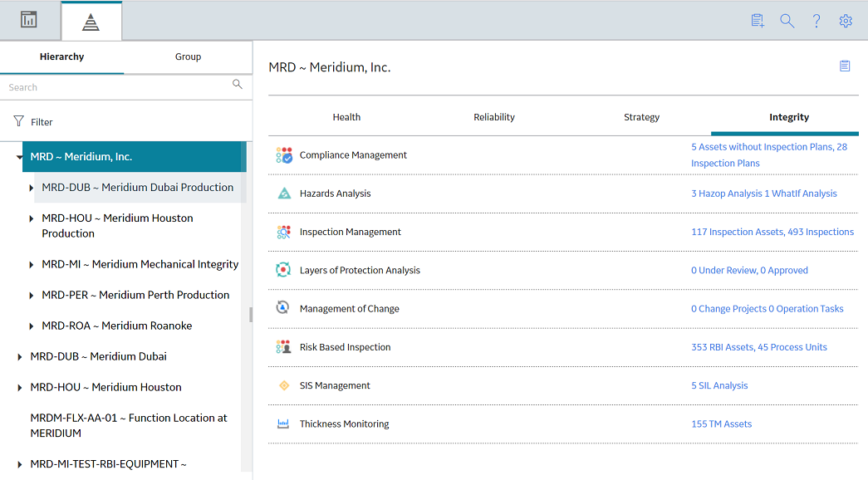Screen dimensions: 868x480
Task: Open the dashboard chart icon tab
Action: pyautogui.click(x=29, y=20)
